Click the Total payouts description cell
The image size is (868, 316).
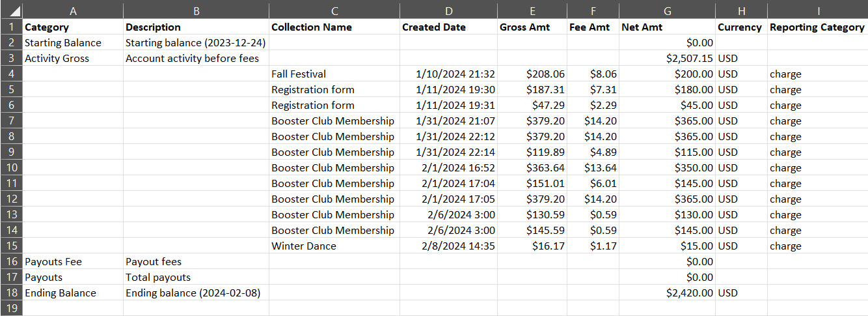197,278
